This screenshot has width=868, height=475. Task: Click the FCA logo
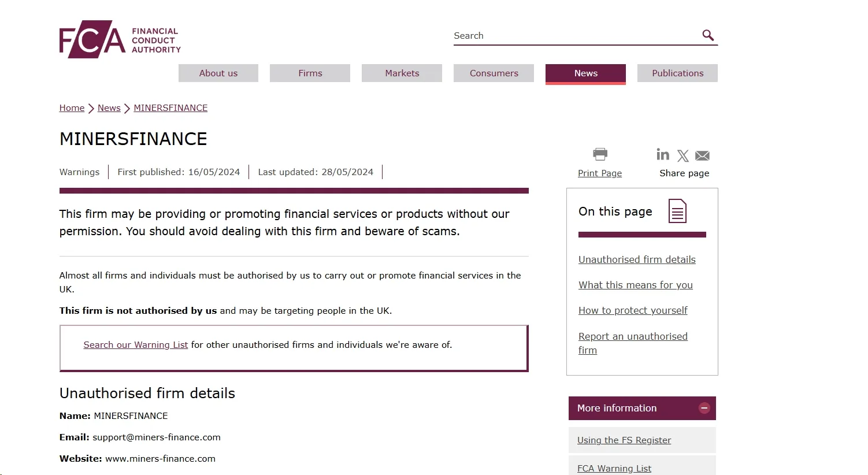point(120,39)
